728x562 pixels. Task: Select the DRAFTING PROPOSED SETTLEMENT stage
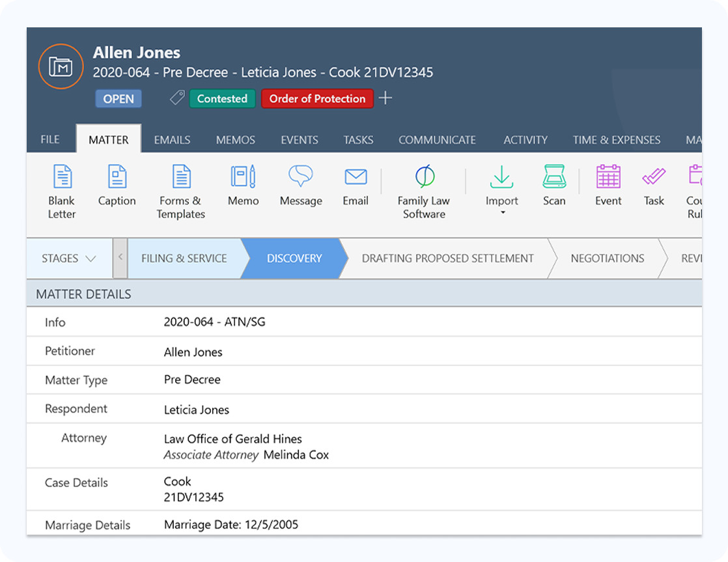[x=447, y=259]
